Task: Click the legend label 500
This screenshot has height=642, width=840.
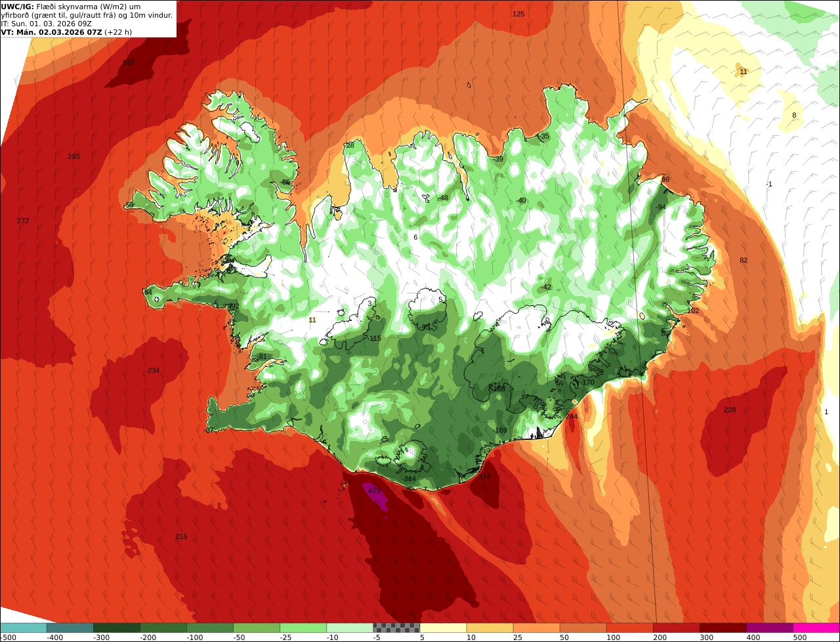Action: pos(800,637)
